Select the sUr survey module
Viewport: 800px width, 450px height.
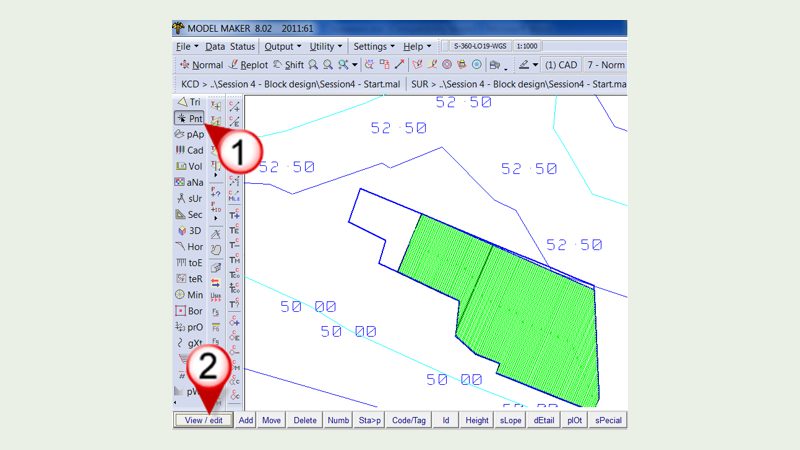point(189,198)
